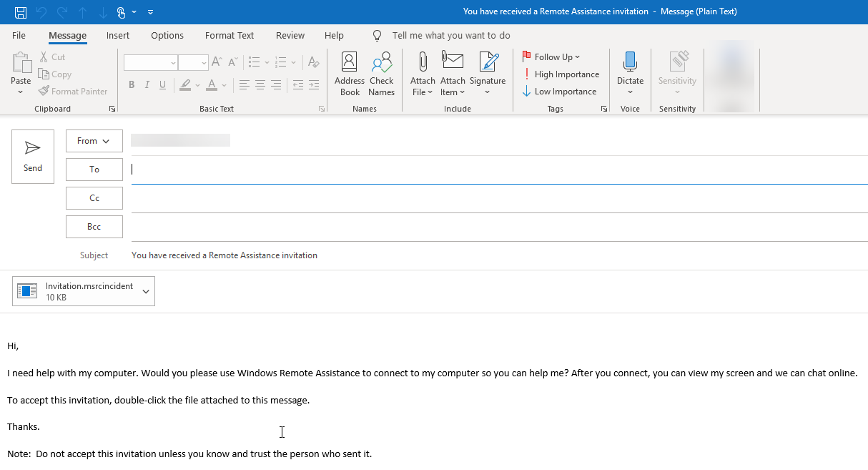The height and width of the screenshot is (470, 868).
Task: Toggle Align Left
Action: pyautogui.click(x=244, y=85)
